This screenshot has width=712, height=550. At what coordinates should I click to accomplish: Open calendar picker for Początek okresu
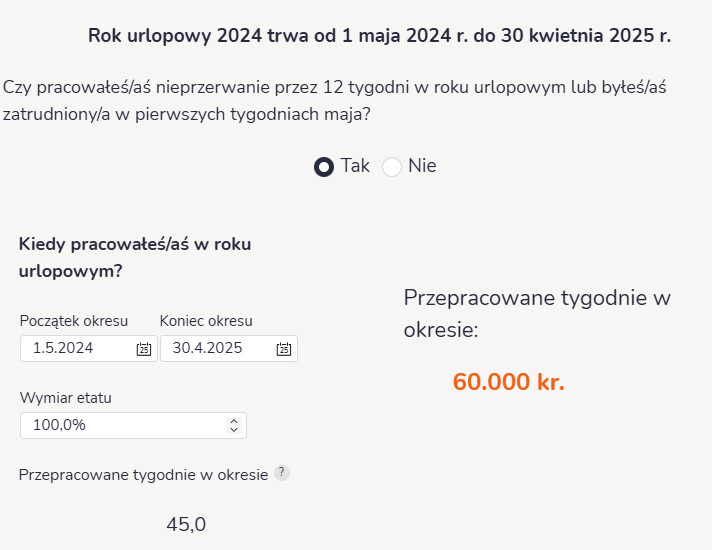(x=143, y=349)
